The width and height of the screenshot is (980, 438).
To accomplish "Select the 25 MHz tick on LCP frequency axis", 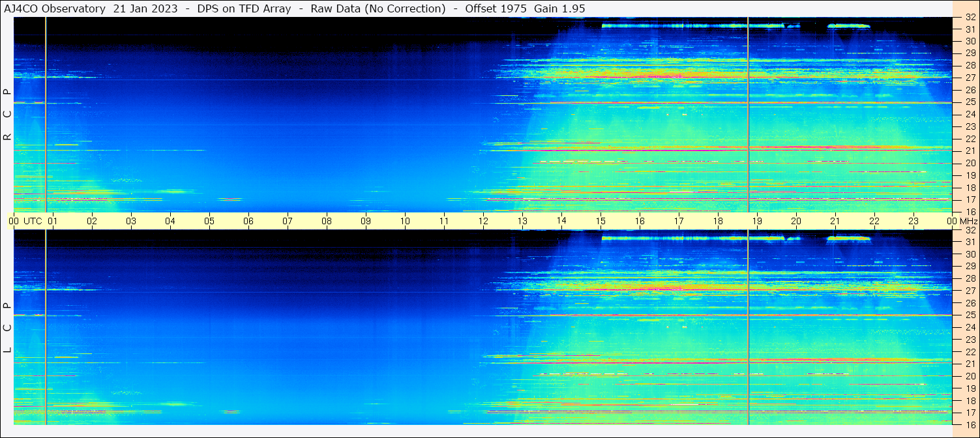I will 970,315.
